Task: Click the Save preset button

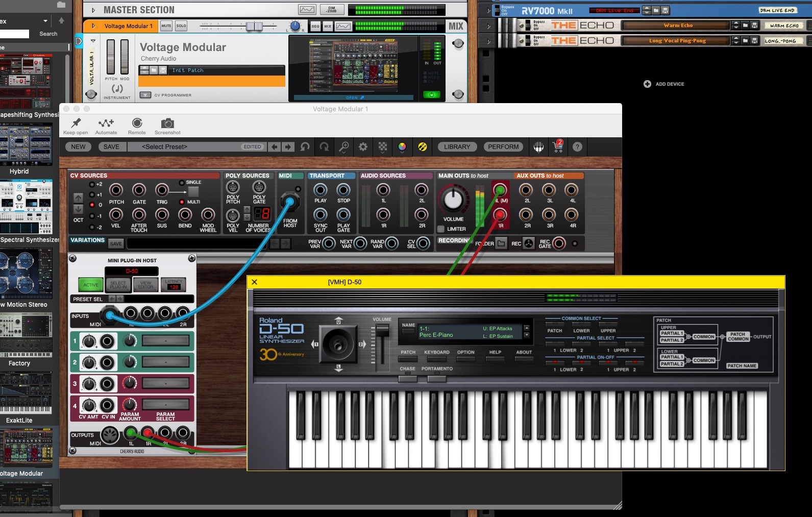Action: coord(111,147)
